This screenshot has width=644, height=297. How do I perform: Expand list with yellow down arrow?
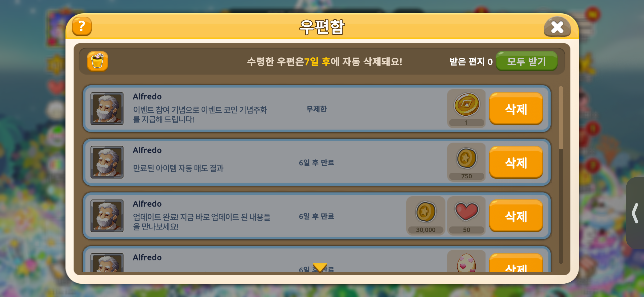(320, 268)
